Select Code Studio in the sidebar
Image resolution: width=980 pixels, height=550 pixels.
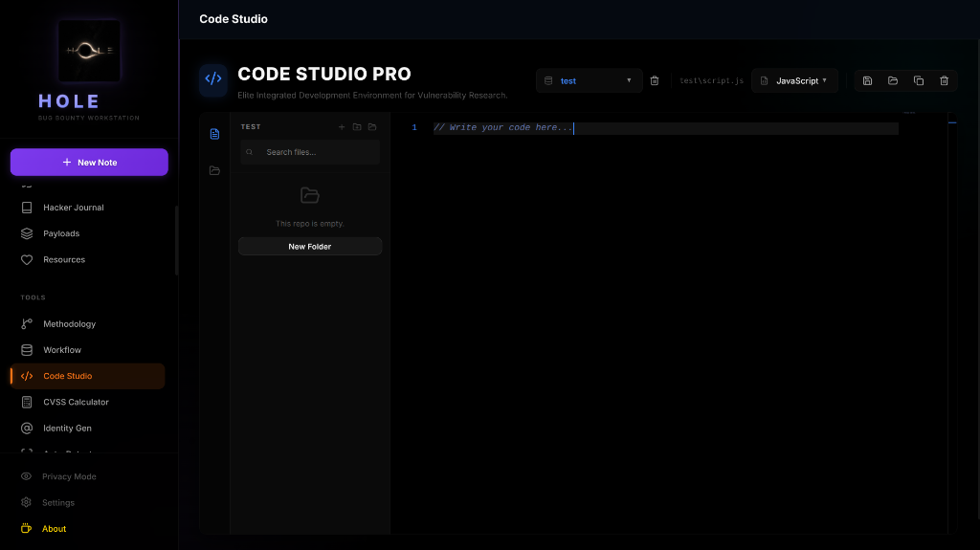pos(87,376)
